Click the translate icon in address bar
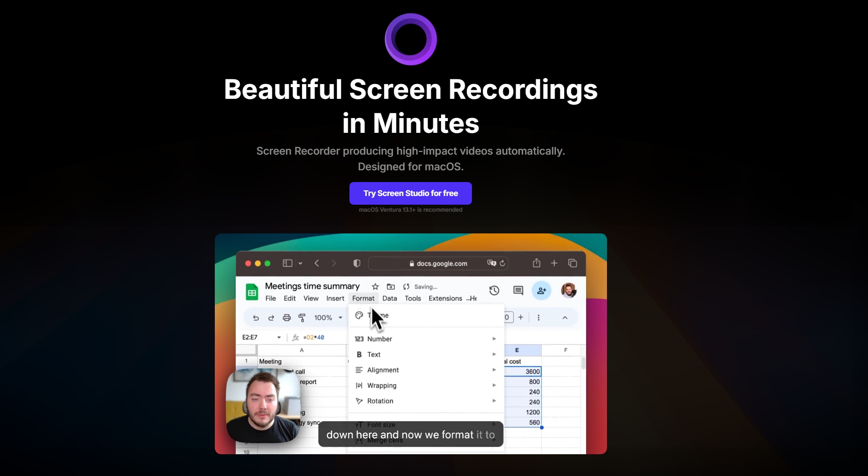The width and height of the screenshot is (868, 476). [492, 263]
